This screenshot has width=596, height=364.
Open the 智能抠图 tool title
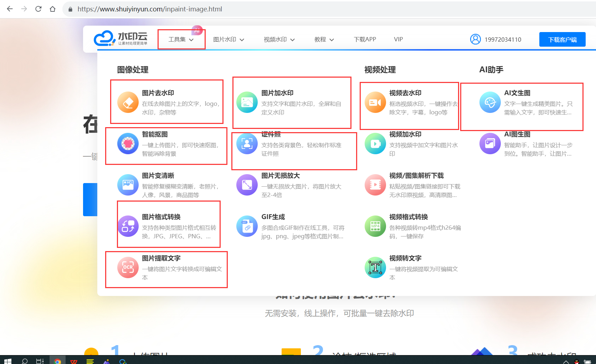(x=155, y=134)
